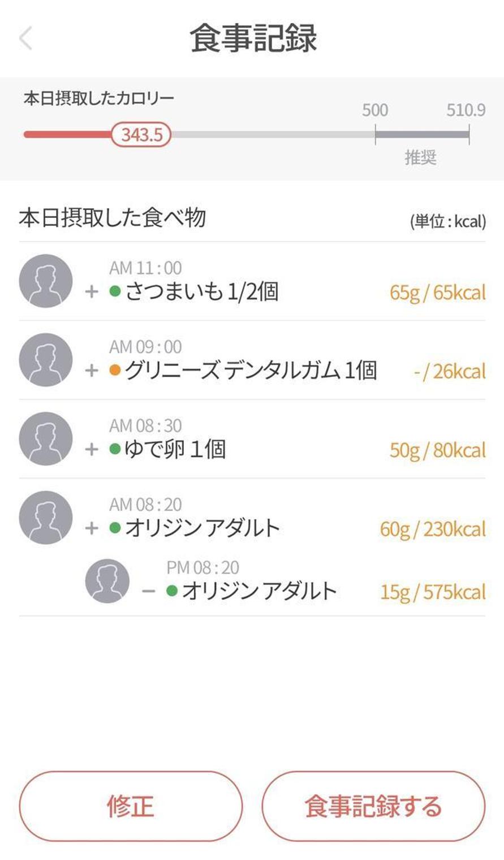504x860 pixels.
Task: Tap avatar icon beside ゆで卵 entry
Action: pyautogui.click(x=46, y=438)
